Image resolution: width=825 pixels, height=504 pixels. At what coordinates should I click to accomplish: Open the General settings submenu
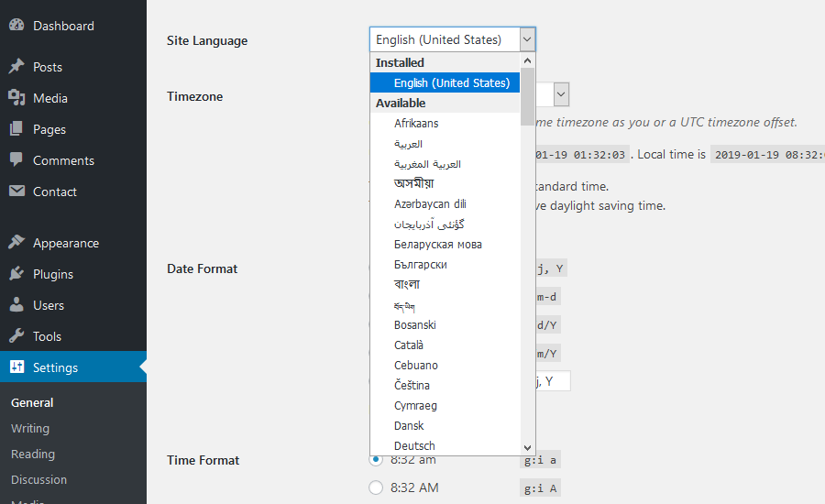tap(32, 402)
